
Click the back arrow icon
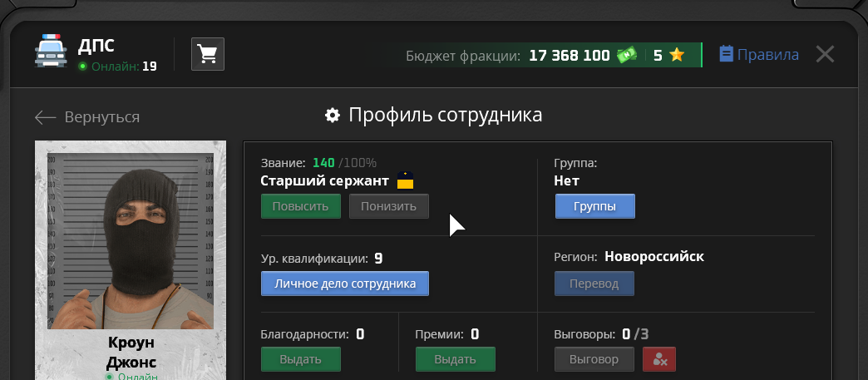45,117
